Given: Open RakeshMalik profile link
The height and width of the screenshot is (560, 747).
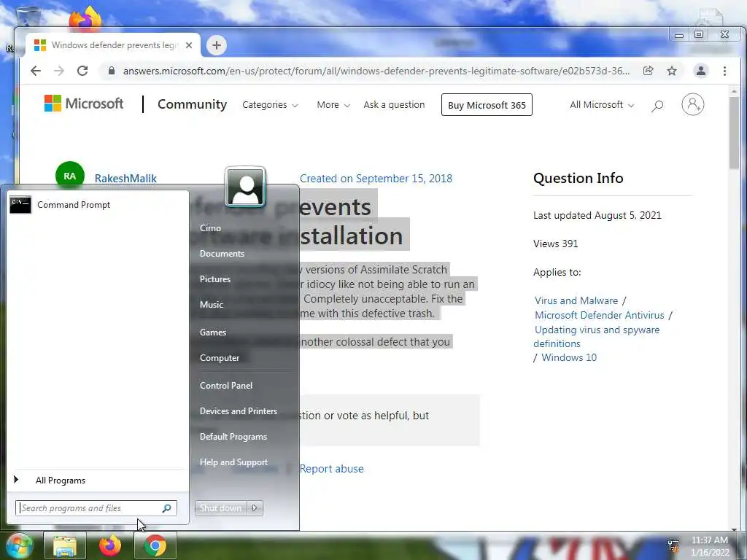Looking at the screenshot, I should (125, 179).
